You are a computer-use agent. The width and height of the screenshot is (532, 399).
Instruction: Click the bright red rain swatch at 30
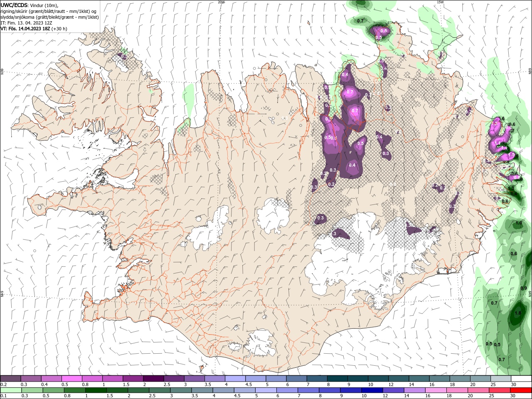pos(520,390)
